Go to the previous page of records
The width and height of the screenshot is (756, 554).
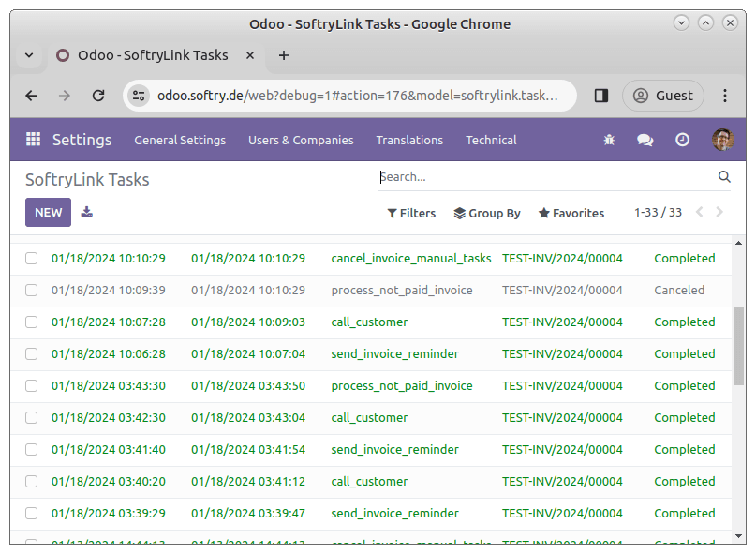click(x=700, y=212)
